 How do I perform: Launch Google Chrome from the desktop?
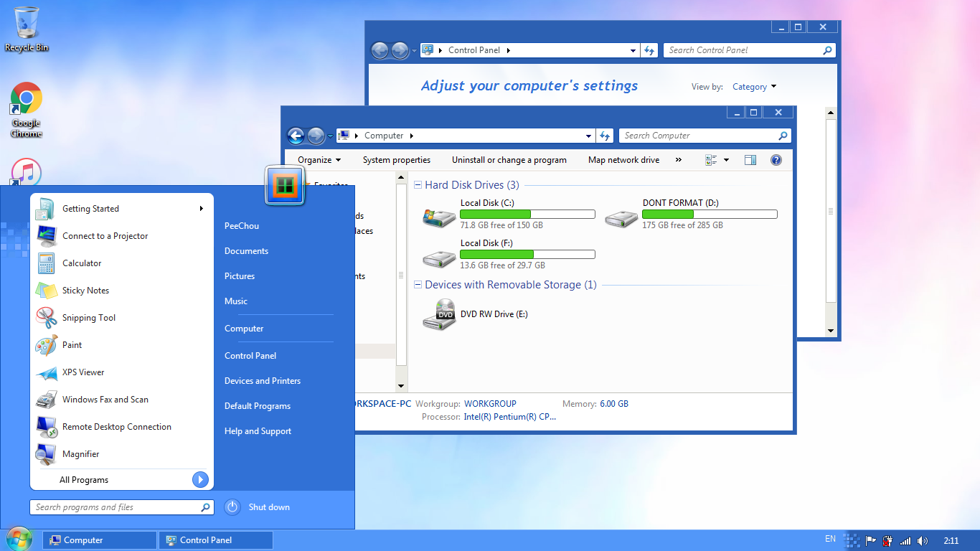pos(27,110)
